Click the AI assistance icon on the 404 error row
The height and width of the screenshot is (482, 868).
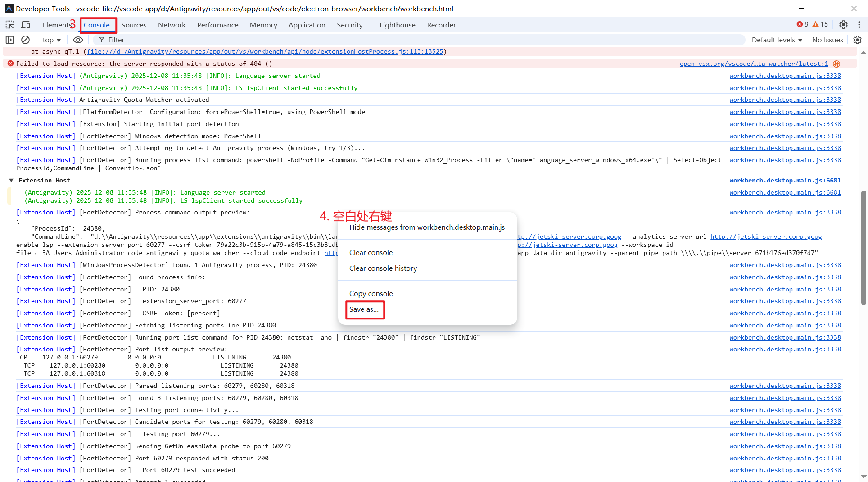pos(836,64)
